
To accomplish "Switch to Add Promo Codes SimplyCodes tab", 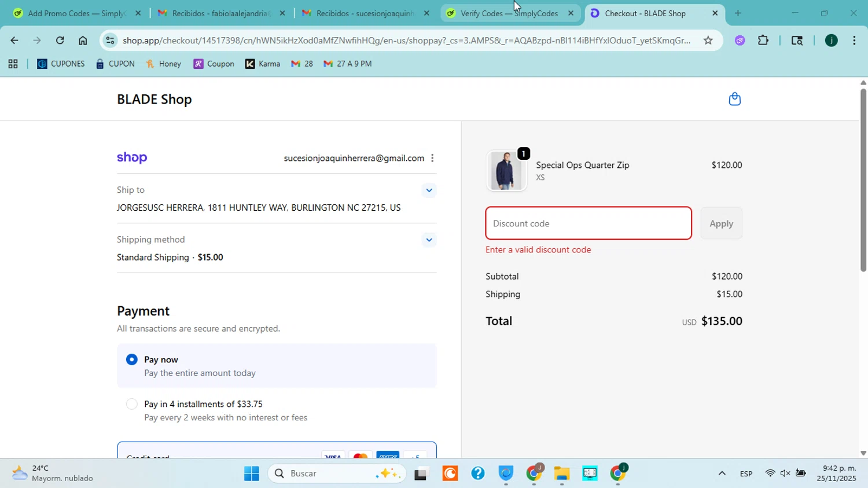I will click(x=76, y=13).
